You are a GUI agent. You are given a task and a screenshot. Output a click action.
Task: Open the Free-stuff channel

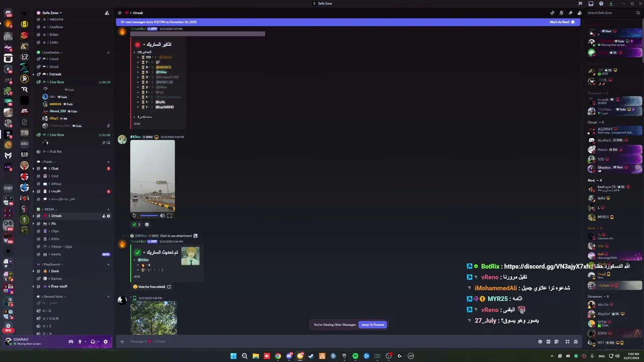tap(73, 286)
